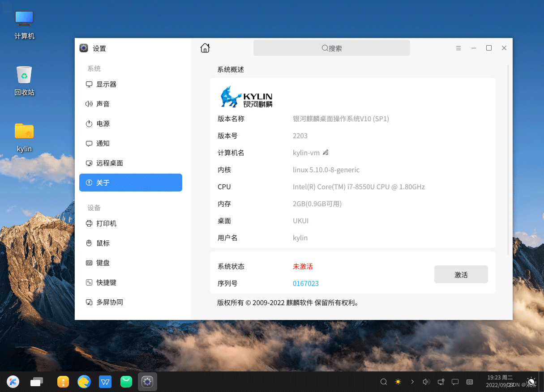544x392 pixels.
Task: Open Notifications settings
Action: pyautogui.click(x=103, y=143)
